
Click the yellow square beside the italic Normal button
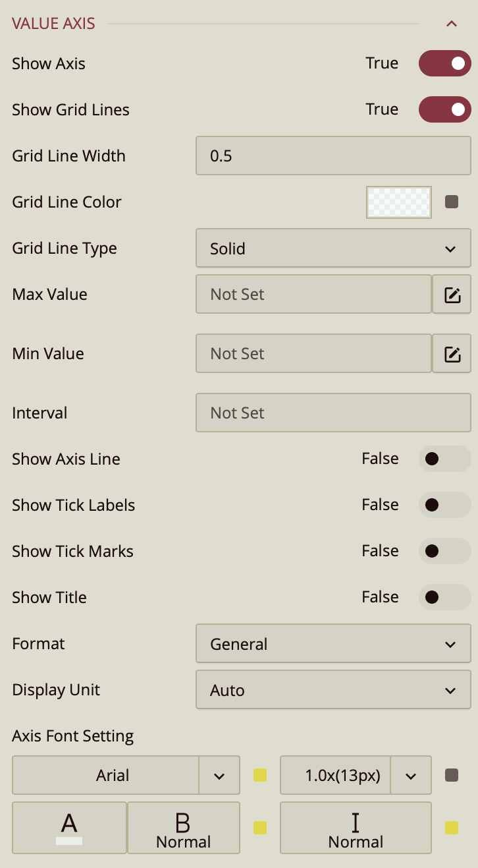452,828
